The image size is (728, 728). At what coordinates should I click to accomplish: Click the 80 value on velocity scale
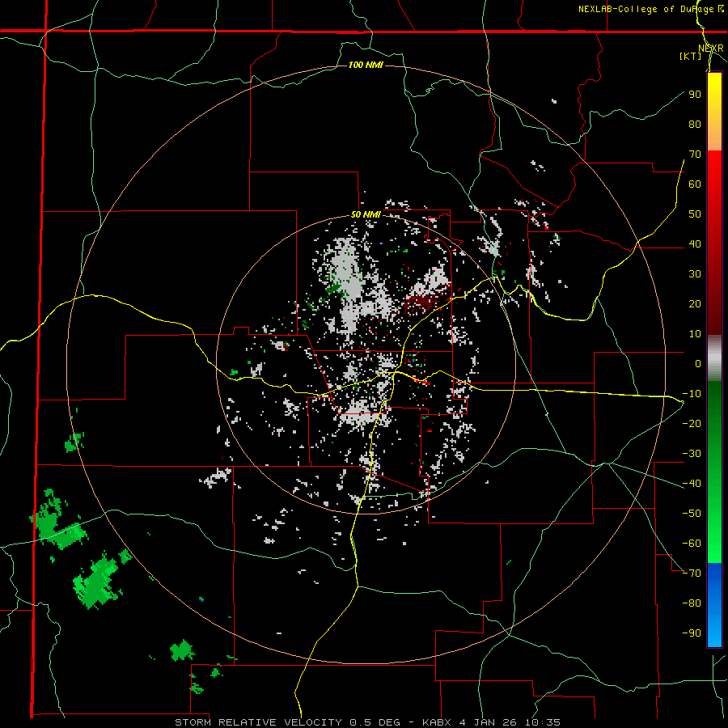[x=695, y=124]
